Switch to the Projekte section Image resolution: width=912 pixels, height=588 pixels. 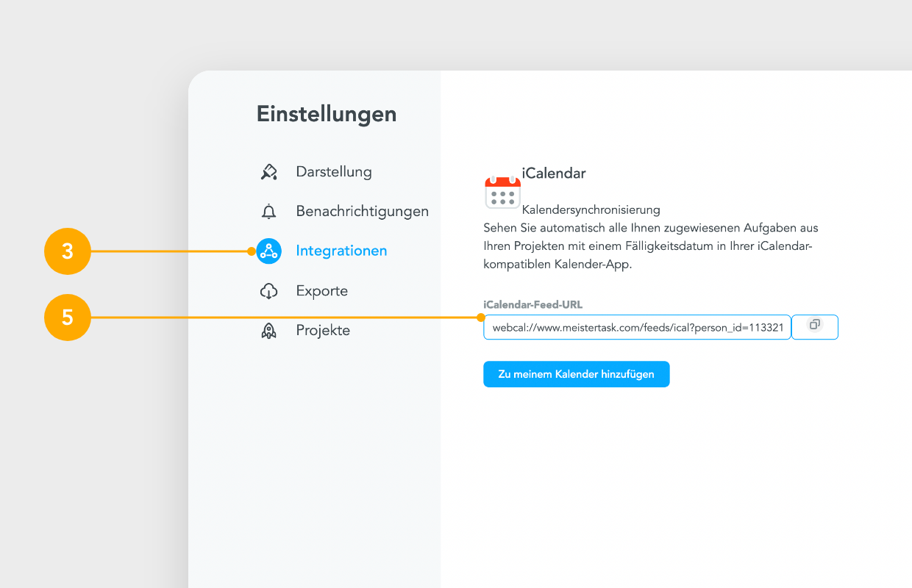(x=323, y=331)
